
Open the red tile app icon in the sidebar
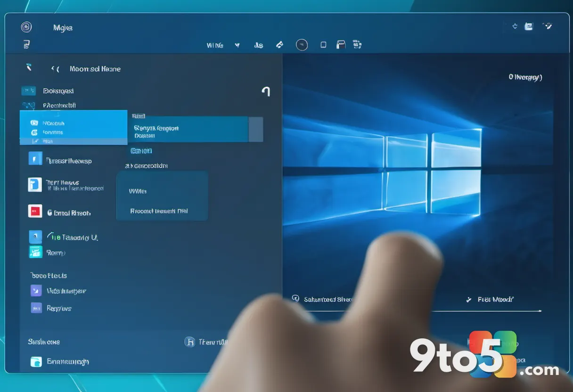[x=35, y=211]
